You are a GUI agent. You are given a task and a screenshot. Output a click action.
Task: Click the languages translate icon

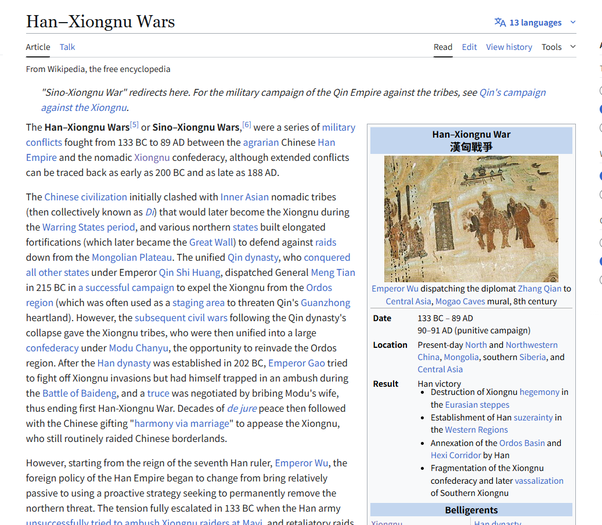pyautogui.click(x=500, y=22)
